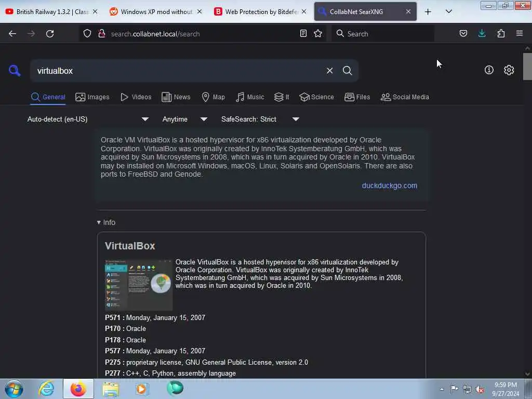532x399 pixels.
Task: Close the Web Protection by Bitdefender tab
Action: (304, 11)
